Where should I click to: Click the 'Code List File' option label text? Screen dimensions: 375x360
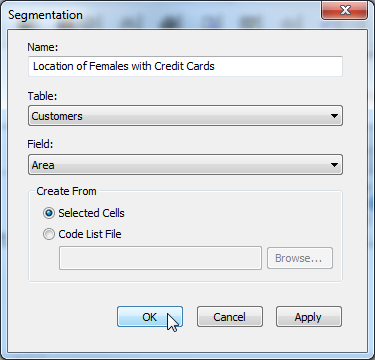[90, 234]
